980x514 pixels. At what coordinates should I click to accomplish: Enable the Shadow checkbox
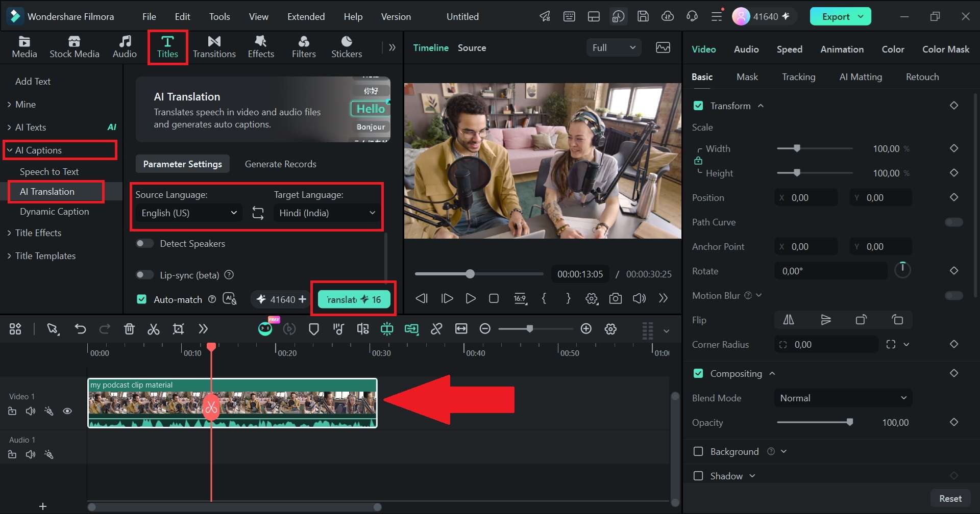(x=698, y=476)
